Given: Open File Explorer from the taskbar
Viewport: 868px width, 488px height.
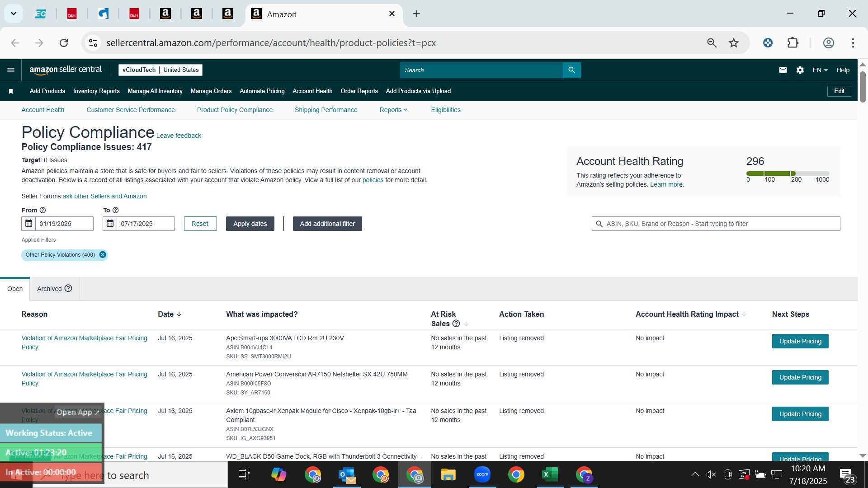Looking at the screenshot, I should coord(448,474).
